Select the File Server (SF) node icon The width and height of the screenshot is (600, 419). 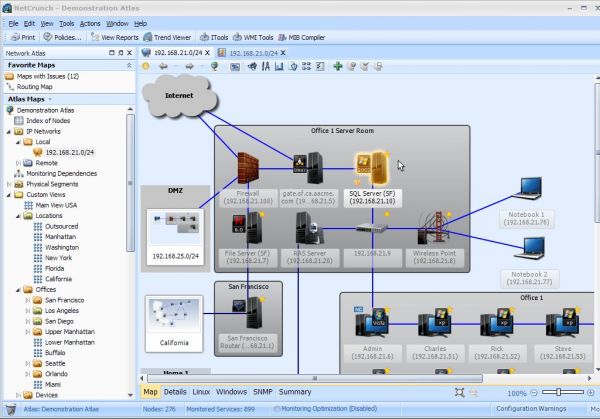(x=248, y=228)
